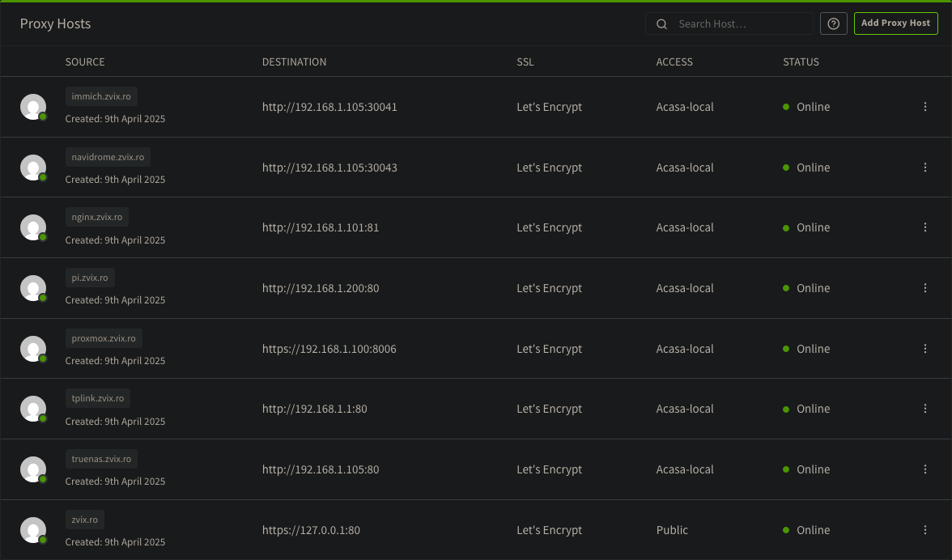Screen dimensions: 952x560
Task: Click the avatar beside immich.zvix.ro
Action: click(x=33, y=107)
